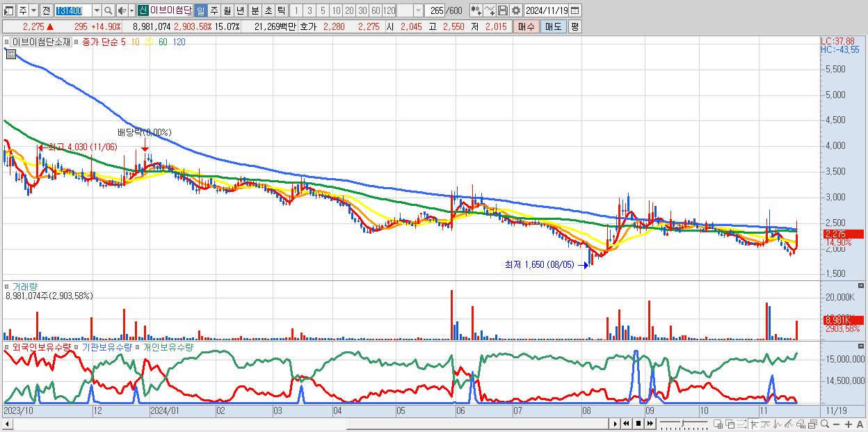Viewport: 868px width, 432px height.
Task: Click the 전 button near stock code
Action: click(47, 10)
